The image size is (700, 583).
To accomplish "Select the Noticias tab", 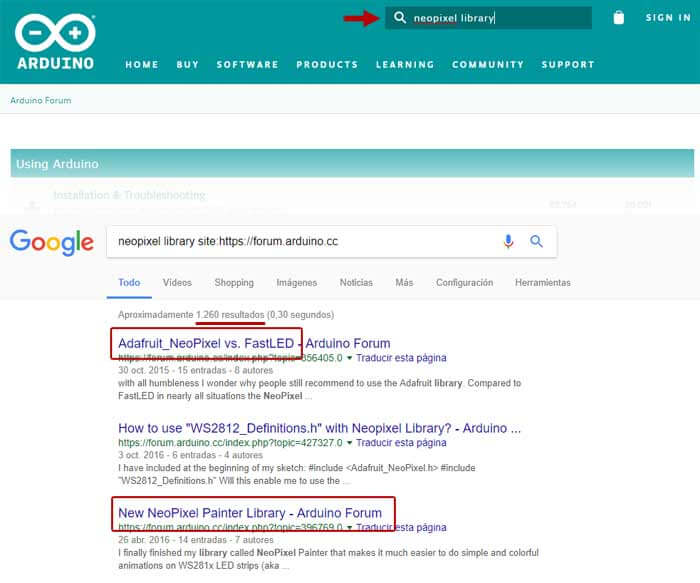I will pos(356,283).
